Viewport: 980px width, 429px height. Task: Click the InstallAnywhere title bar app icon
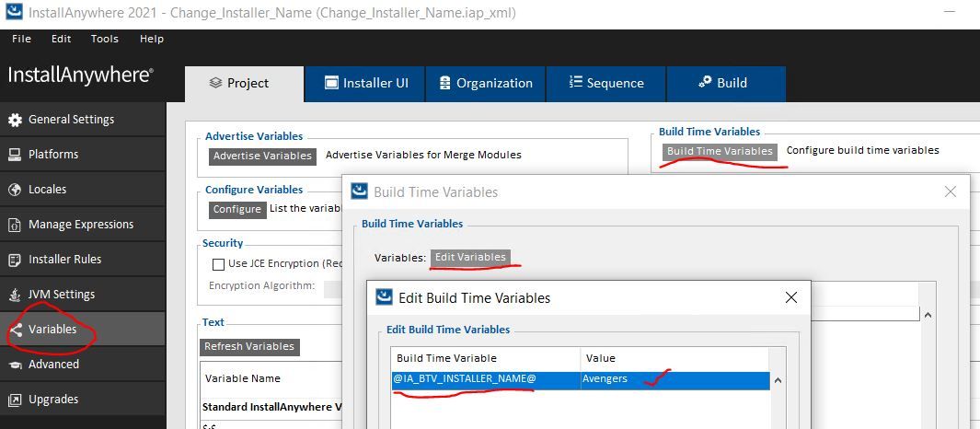[14, 12]
